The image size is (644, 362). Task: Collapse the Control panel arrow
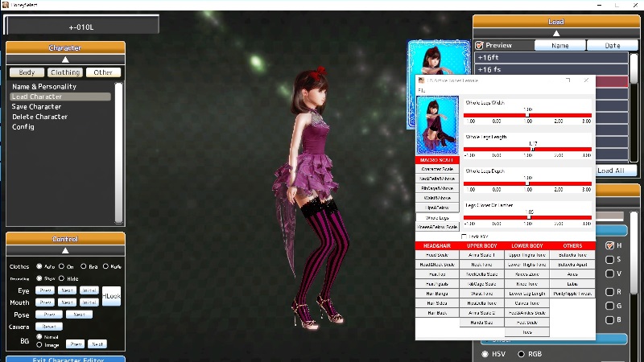pos(65,250)
